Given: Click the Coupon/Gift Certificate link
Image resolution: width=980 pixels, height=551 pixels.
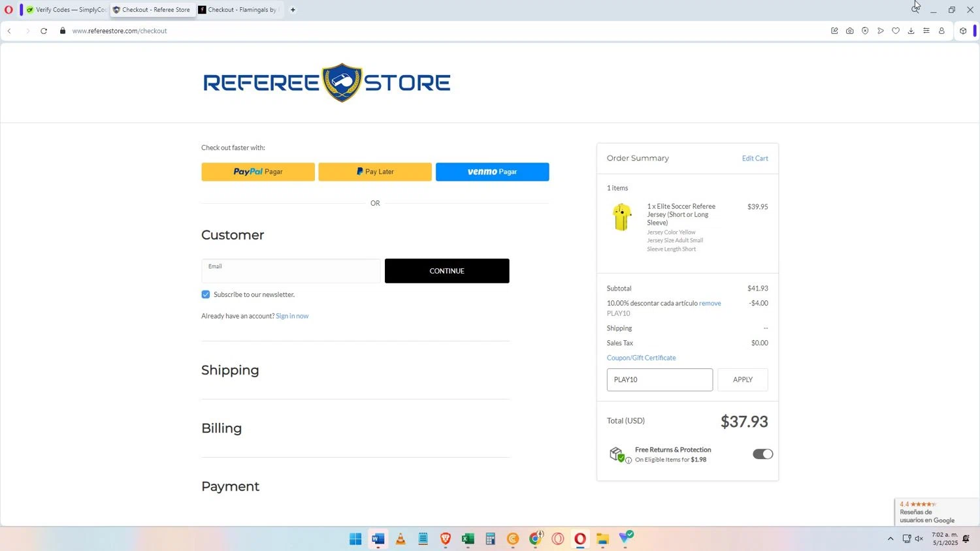Looking at the screenshot, I should click(642, 358).
